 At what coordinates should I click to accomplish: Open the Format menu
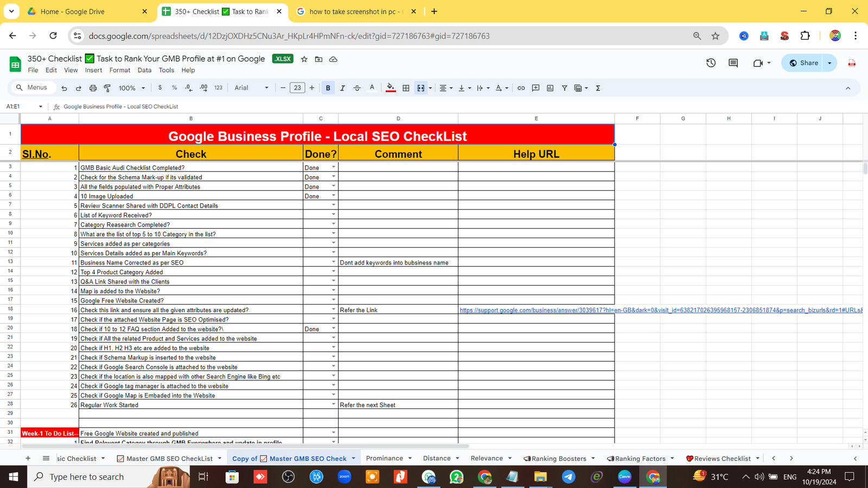119,70
